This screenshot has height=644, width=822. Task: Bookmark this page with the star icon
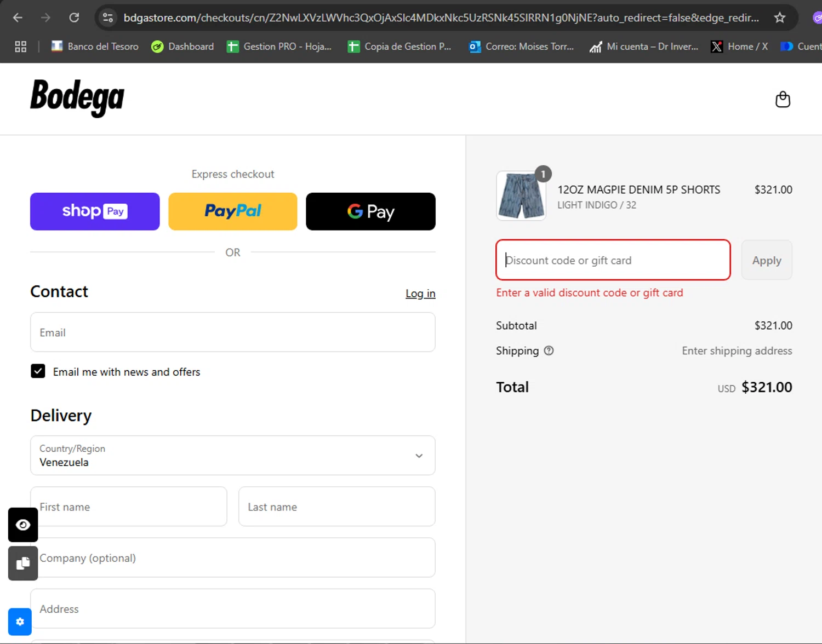pyautogui.click(x=780, y=18)
